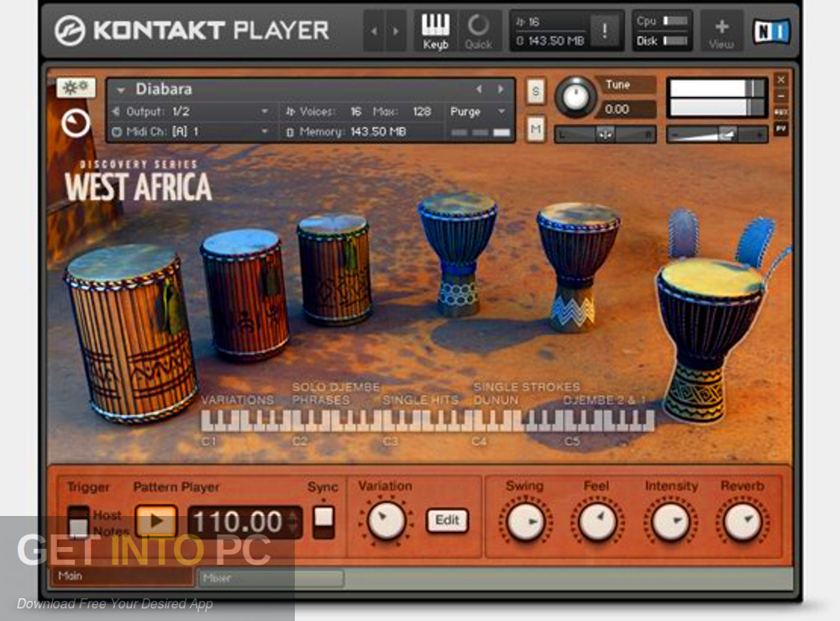Open instrument options wrench icon
This screenshot has height=621, width=840.
pyautogui.click(x=76, y=87)
